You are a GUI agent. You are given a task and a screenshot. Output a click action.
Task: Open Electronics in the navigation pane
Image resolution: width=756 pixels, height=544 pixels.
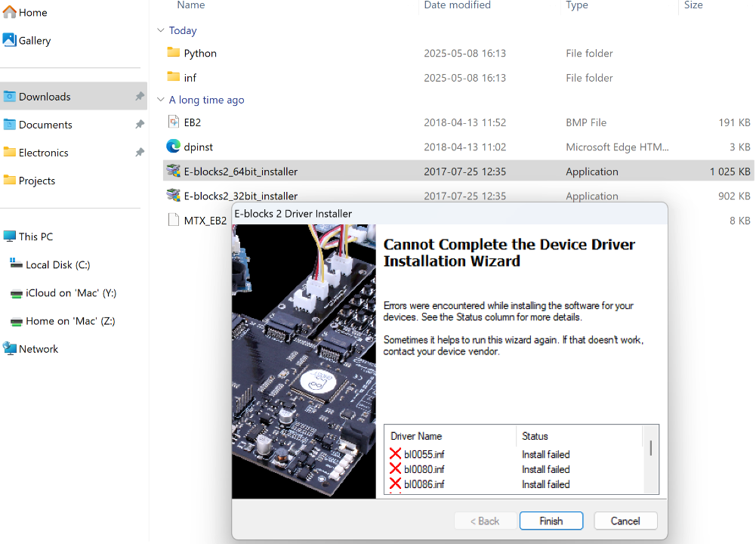coord(43,153)
